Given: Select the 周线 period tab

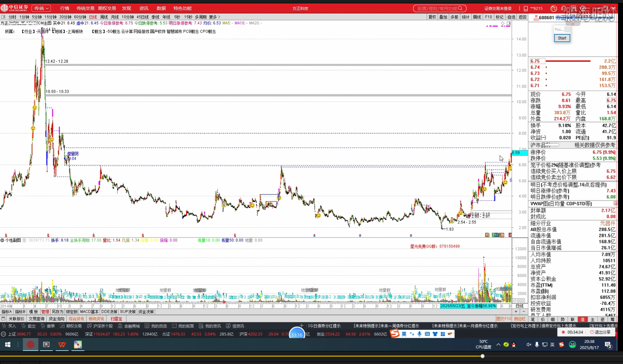Looking at the screenshot, I should [x=104, y=17].
